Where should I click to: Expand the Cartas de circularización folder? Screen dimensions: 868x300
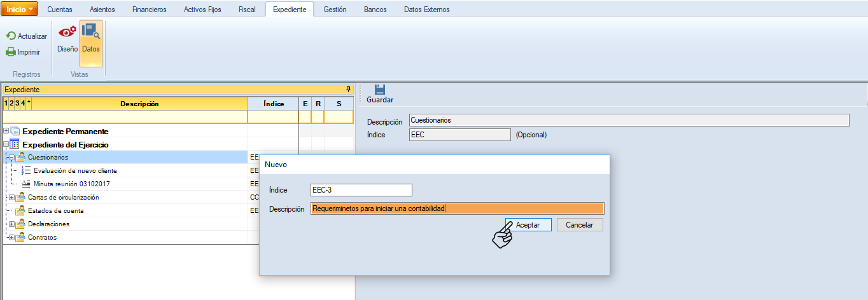11,197
